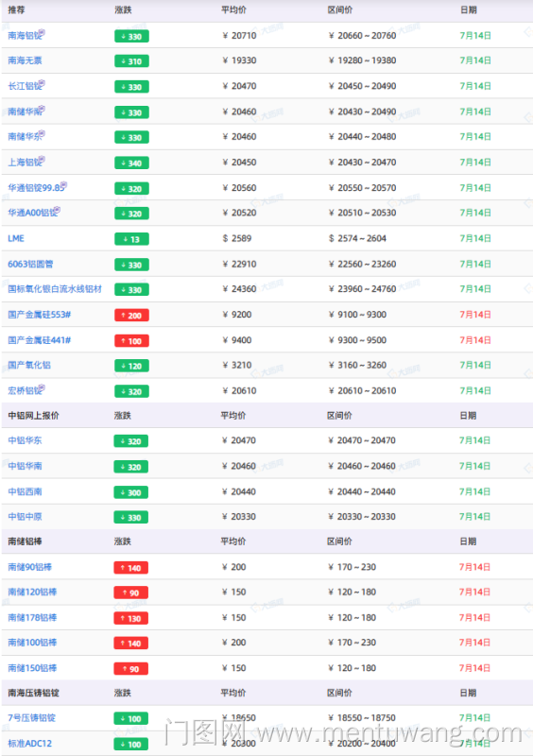
Task: Click the average price ¥ 20440
Action: pos(239,491)
